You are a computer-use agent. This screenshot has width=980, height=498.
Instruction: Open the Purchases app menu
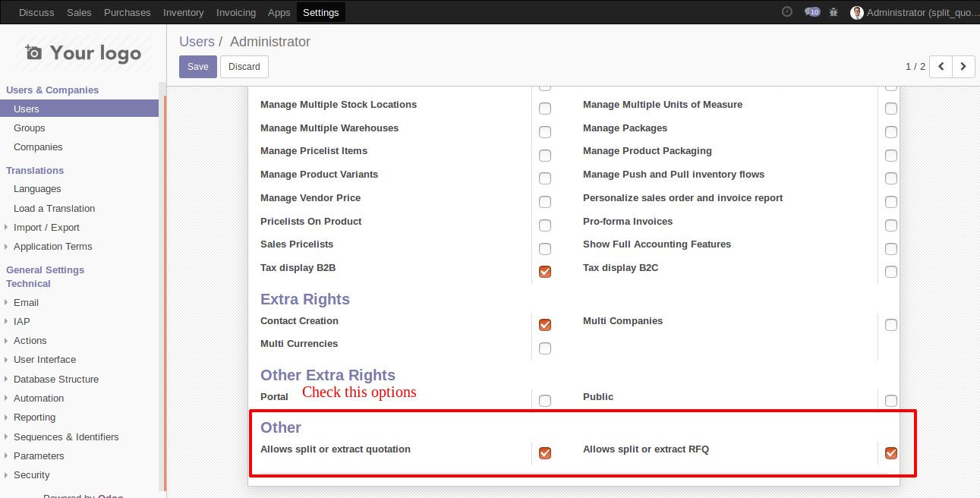tap(127, 12)
